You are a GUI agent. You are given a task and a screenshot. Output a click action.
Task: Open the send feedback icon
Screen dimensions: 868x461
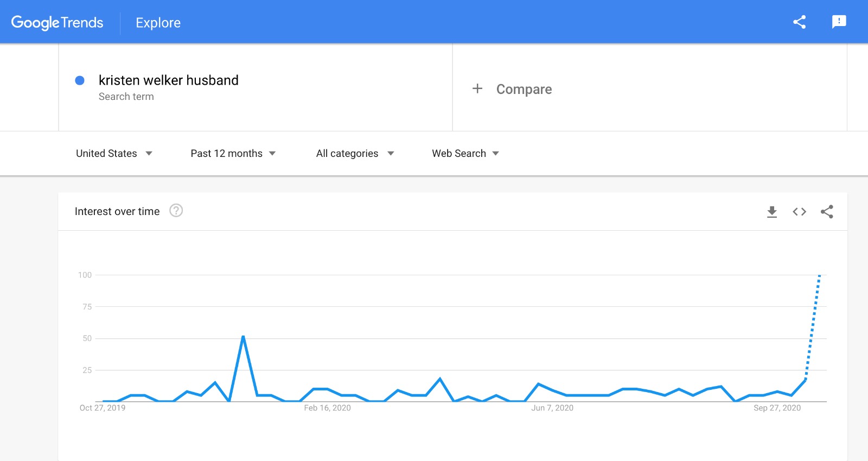click(x=839, y=22)
